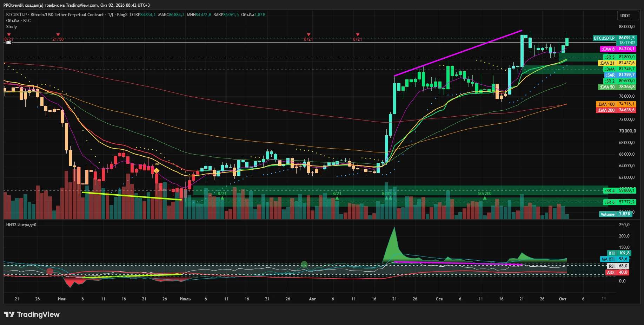Image resolution: width=644 pixels, height=325 pixels.
Task: Click the 88000,0 price axis label
Action: 627,27
